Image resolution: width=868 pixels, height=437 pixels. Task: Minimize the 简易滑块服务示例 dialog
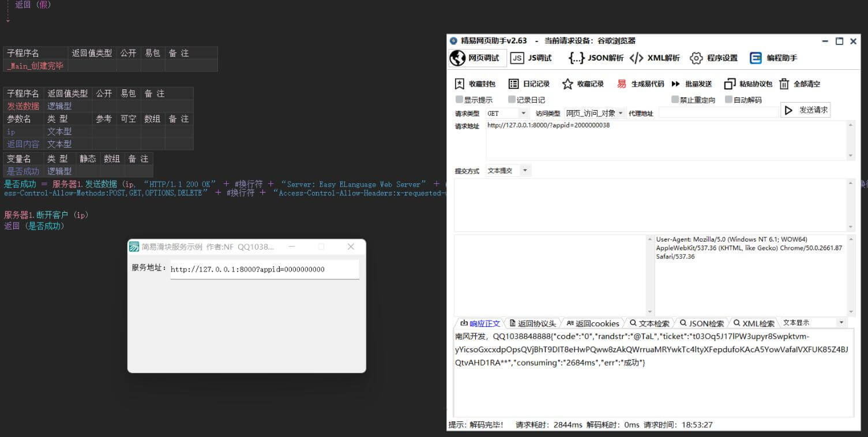(292, 247)
